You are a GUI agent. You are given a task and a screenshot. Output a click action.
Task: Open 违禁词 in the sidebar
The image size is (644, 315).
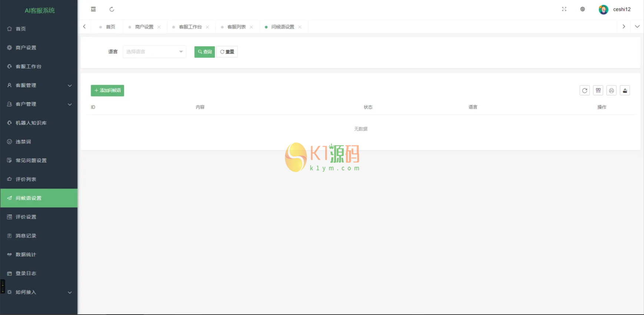click(x=39, y=142)
